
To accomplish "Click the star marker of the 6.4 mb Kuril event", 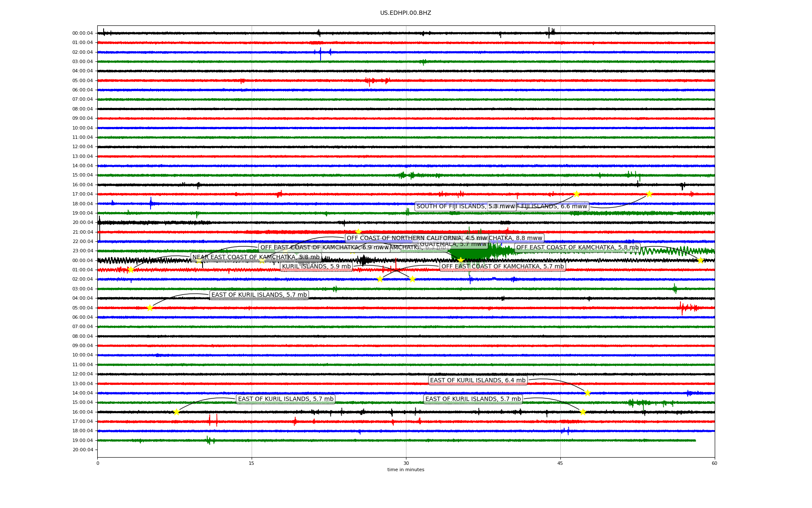I will coord(587,393).
